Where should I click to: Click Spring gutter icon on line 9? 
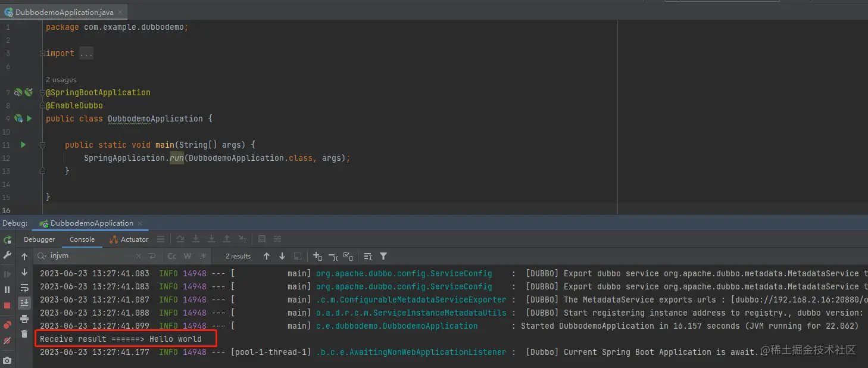point(18,118)
